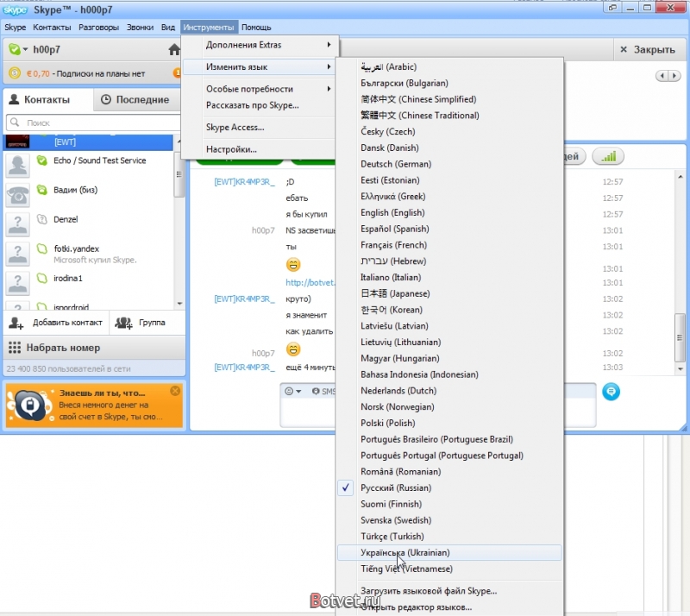The width and height of the screenshot is (690, 616).
Task: Click the call quality signal bars icon
Action: [x=608, y=156]
